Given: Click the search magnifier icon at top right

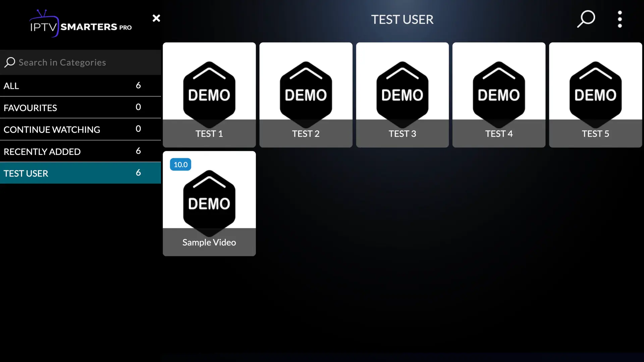Looking at the screenshot, I should 586,19.
